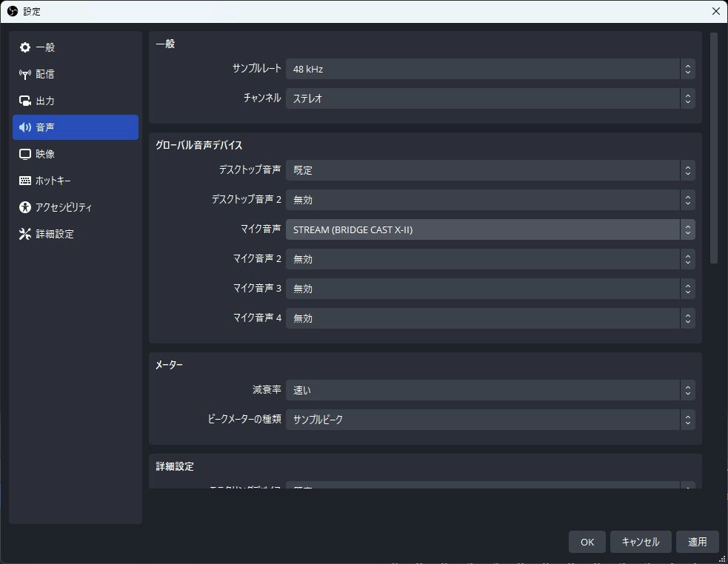Apply changes with the 適用 button
728x564 pixels.
pyautogui.click(x=697, y=542)
